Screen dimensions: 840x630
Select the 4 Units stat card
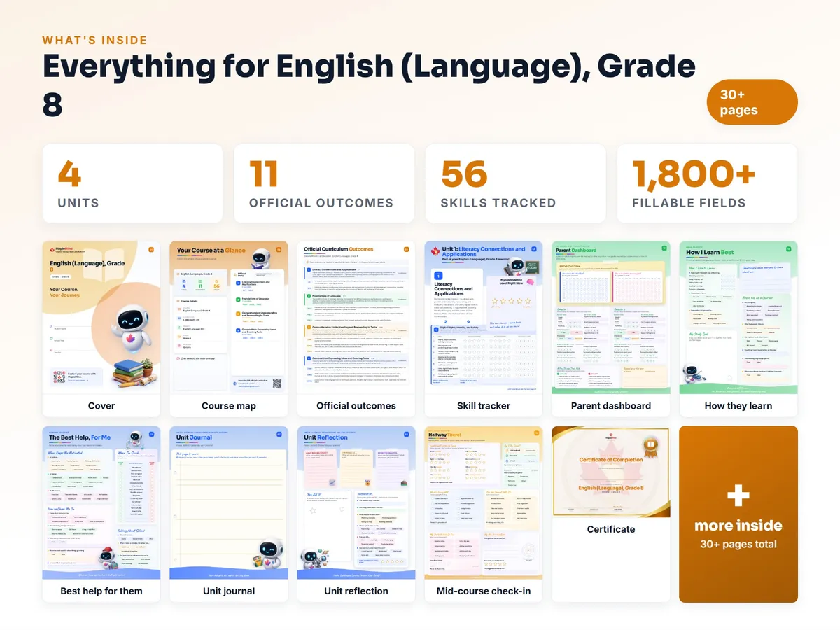[x=132, y=183]
